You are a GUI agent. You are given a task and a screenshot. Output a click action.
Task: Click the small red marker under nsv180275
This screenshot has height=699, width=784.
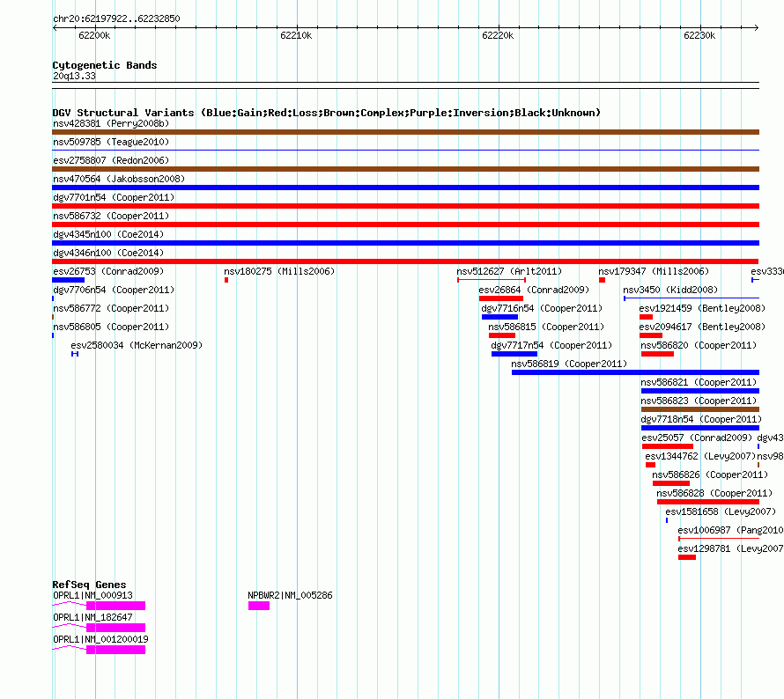tap(226, 280)
